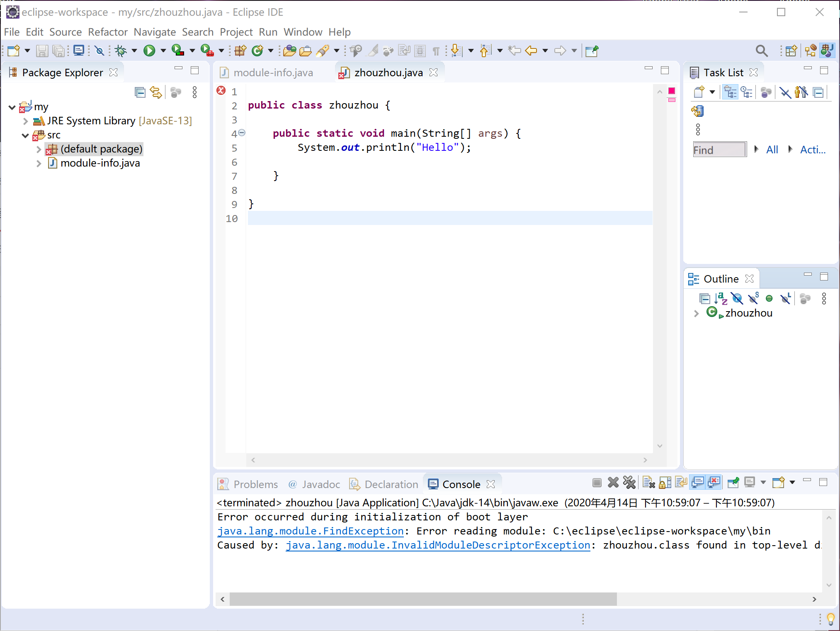Collapse All in Package Explorer
Viewport: 840px width, 631px height.
pos(140,92)
